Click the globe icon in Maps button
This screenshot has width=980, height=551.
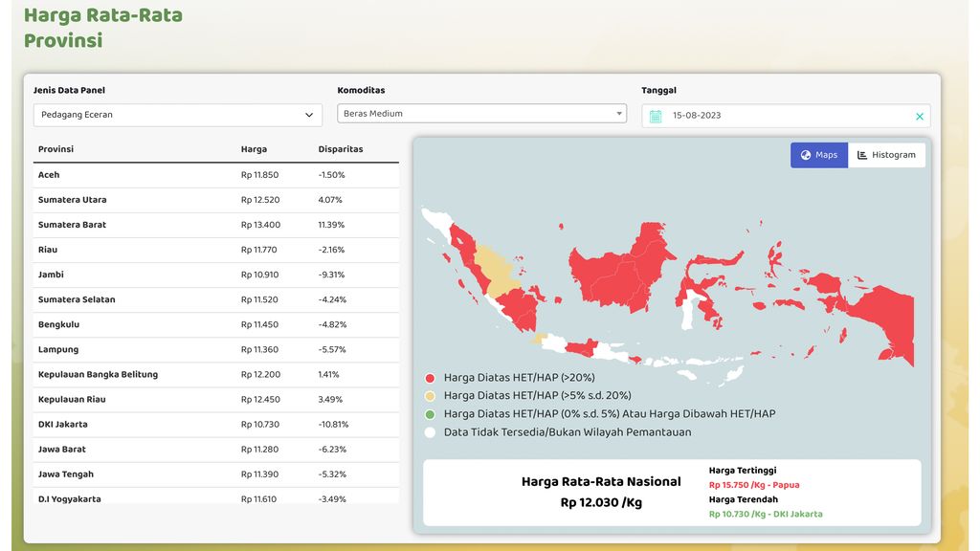click(x=806, y=155)
